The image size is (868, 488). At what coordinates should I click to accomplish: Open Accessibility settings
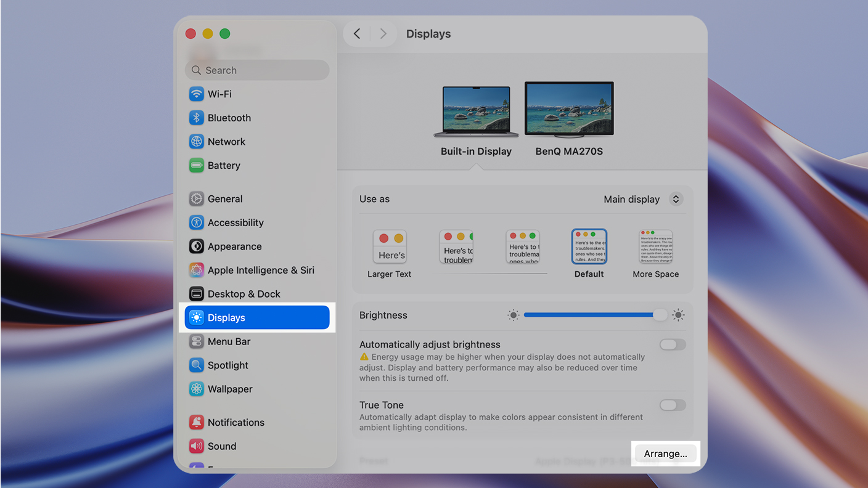[257, 223]
